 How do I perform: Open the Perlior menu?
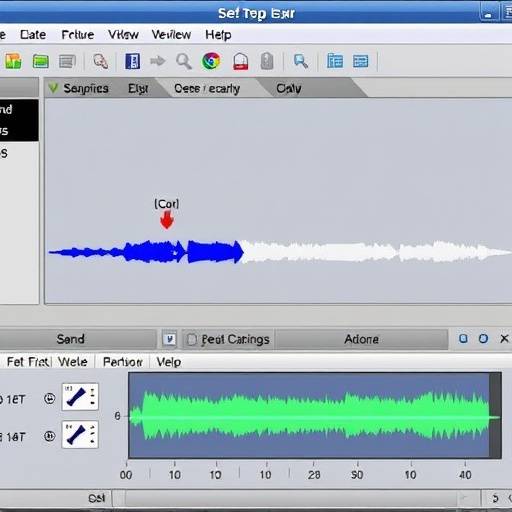123,362
